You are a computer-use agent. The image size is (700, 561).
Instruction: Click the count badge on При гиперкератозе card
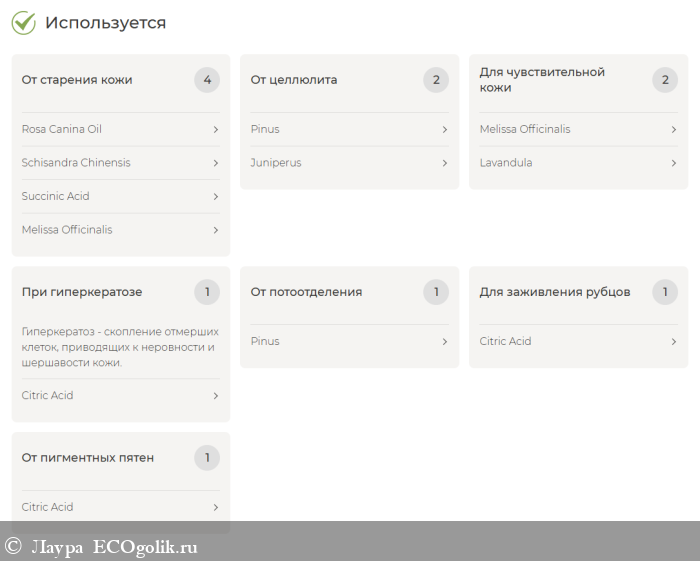207,292
